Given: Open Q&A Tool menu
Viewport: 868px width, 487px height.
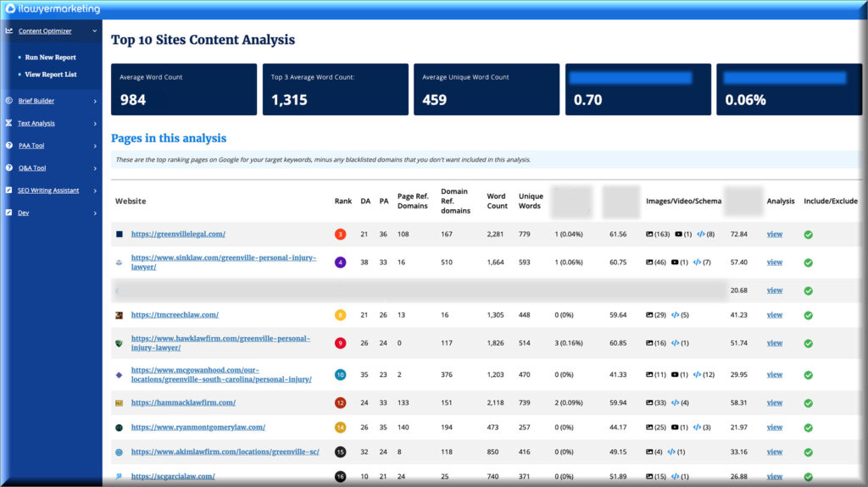Looking at the screenshot, I should (32, 168).
